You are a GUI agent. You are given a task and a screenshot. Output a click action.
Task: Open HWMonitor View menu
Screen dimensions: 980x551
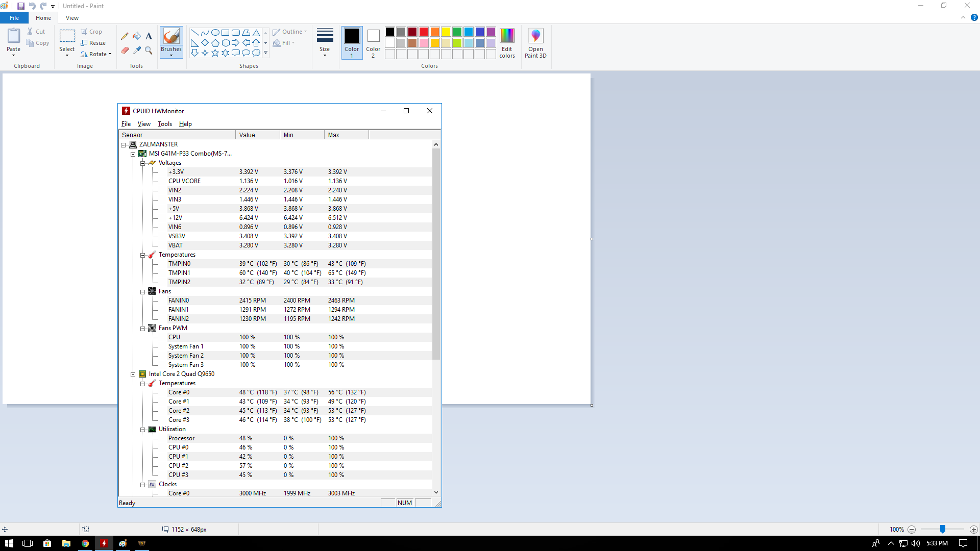[x=144, y=124]
